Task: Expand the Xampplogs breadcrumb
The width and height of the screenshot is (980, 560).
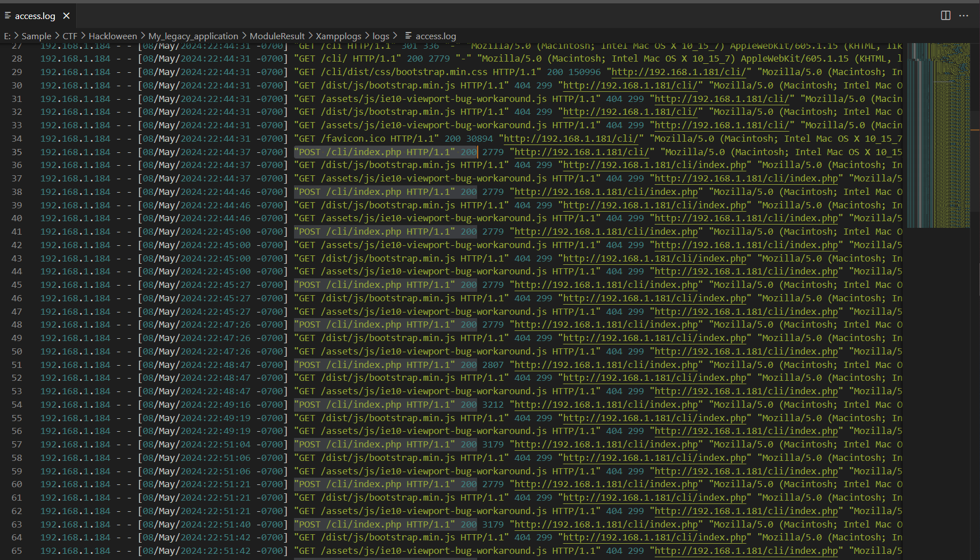Action: click(338, 36)
